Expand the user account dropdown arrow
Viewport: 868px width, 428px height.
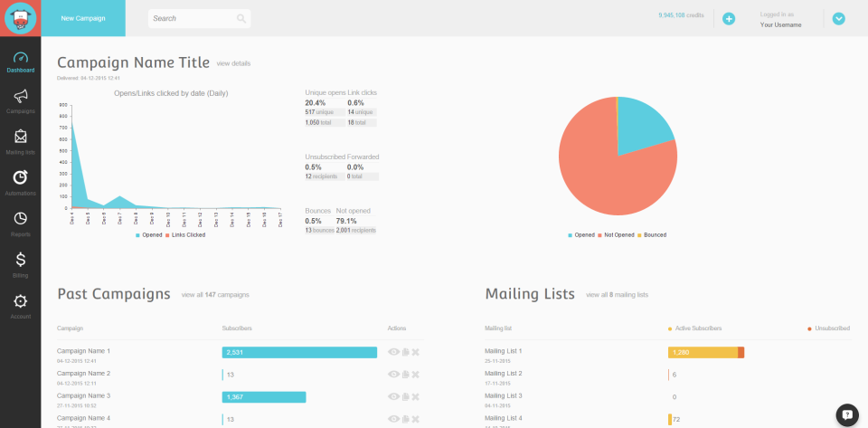839,19
